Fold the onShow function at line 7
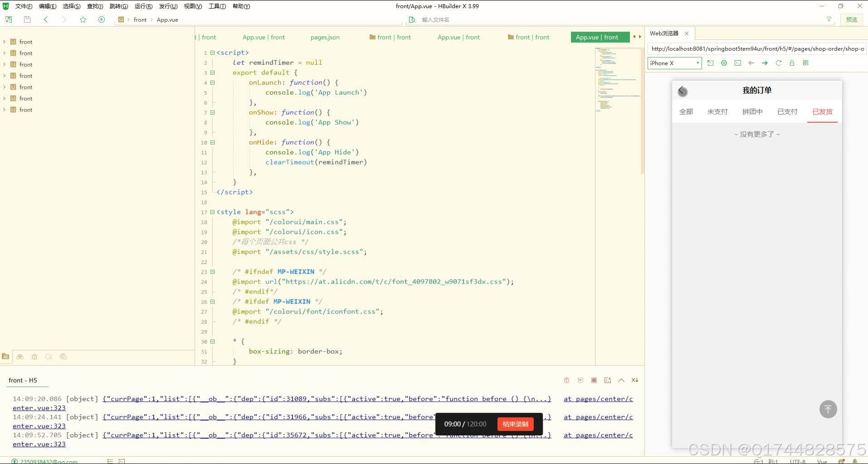This screenshot has height=464, width=868. [212, 112]
